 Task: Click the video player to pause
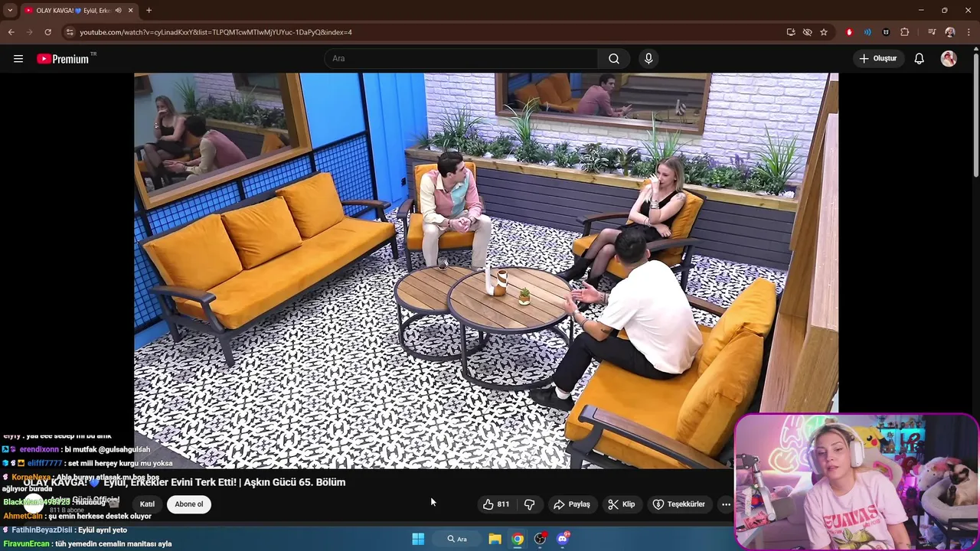click(x=486, y=270)
